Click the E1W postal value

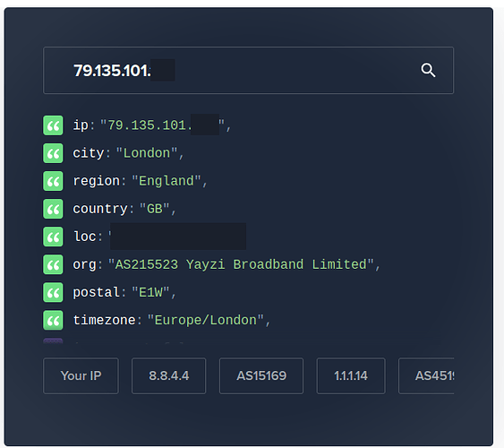[150, 292]
